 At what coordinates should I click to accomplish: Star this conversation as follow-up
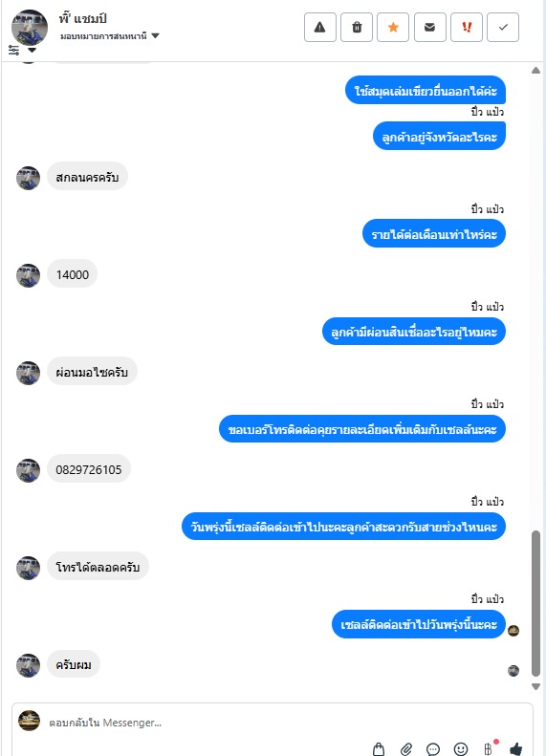(x=393, y=28)
